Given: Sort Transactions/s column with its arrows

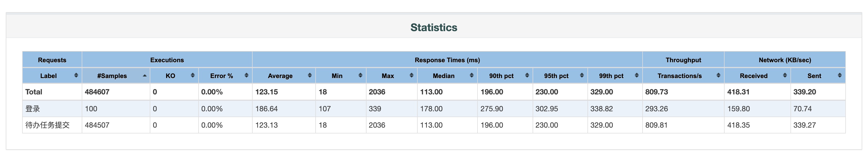Looking at the screenshot, I should (718, 75).
